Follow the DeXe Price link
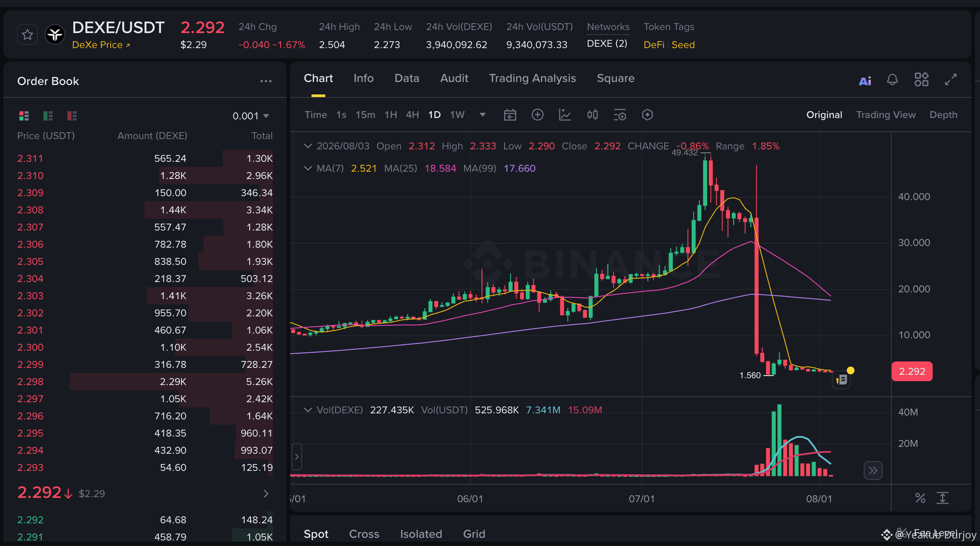This screenshot has height=546, width=980. (101, 45)
